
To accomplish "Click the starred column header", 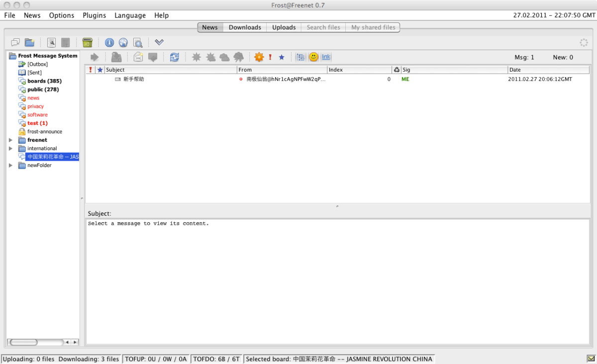I will click(x=100, y=70).
